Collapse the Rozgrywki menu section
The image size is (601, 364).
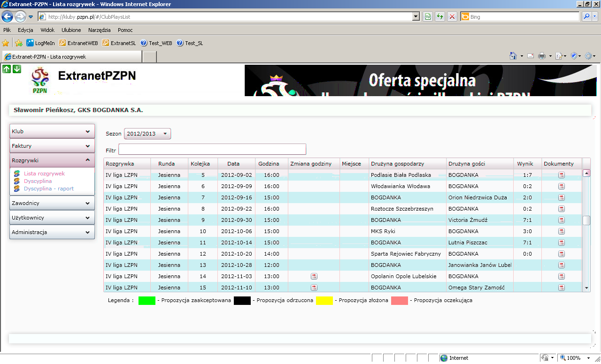point(52,160)
